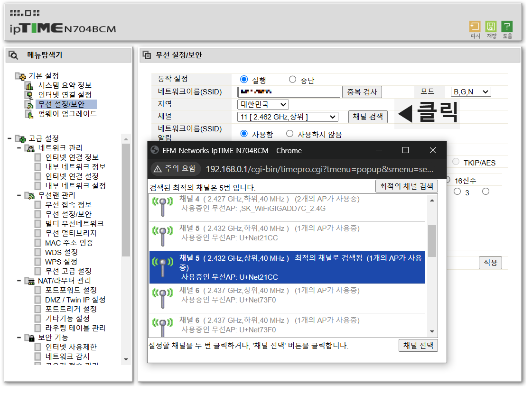This screenshot has width=532, height=393.
Task: Click antenna icon of 채널 4 row
Action: point(163,206)
